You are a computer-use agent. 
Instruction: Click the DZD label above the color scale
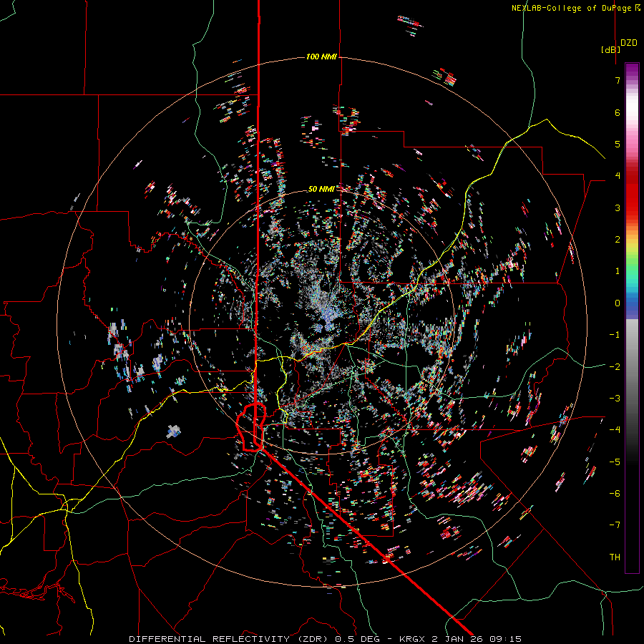point(629,43)
